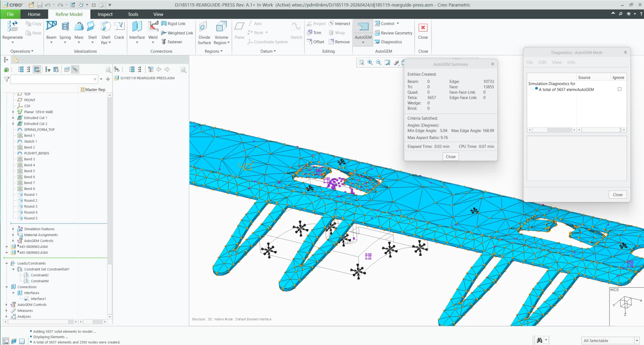
Task: Use the Trim editing tool
Action: [x=314, y=33]
